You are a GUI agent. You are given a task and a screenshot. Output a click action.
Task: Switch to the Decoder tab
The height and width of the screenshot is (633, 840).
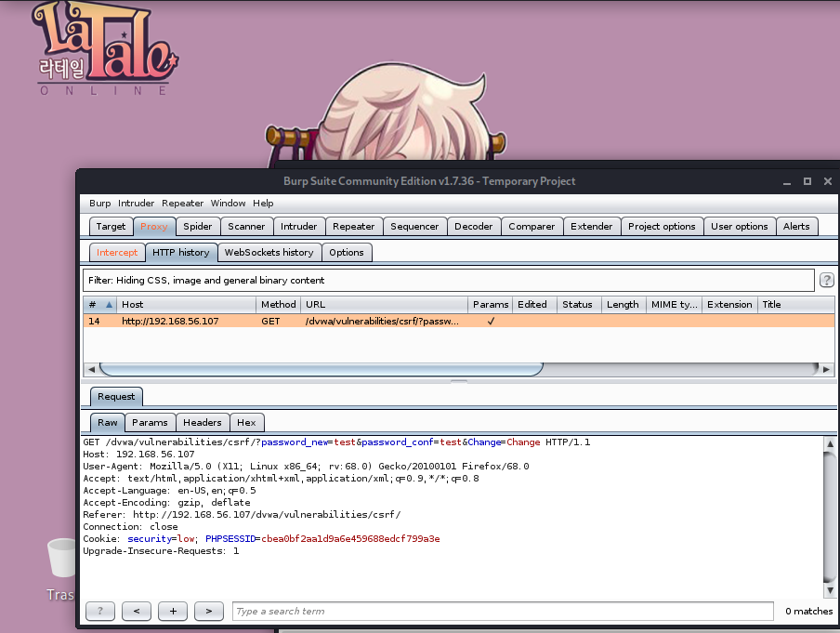[x=474, y=226]
